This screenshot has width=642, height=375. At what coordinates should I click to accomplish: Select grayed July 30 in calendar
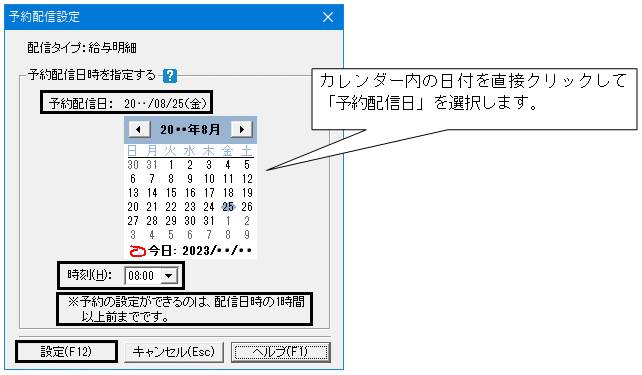[x=133, y=165]
